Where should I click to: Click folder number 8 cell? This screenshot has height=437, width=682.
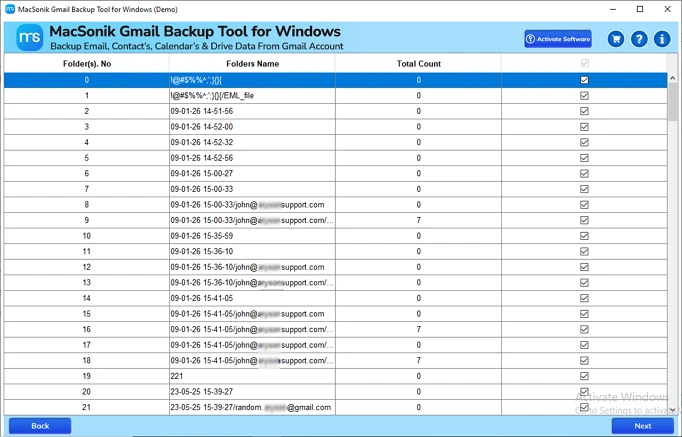(87, 205)
